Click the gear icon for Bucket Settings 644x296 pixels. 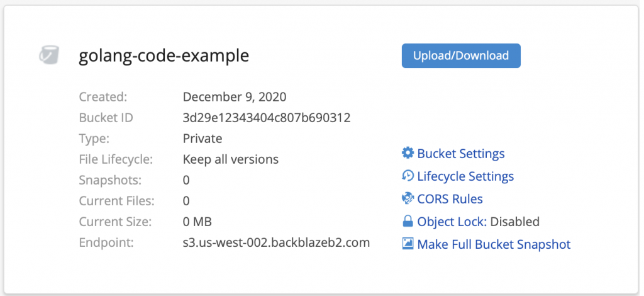click(408, 153)
